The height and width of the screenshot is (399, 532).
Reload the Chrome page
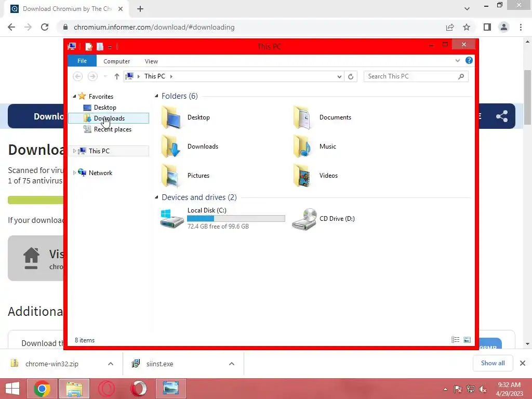pyautogui.click(x=45, y=27)
